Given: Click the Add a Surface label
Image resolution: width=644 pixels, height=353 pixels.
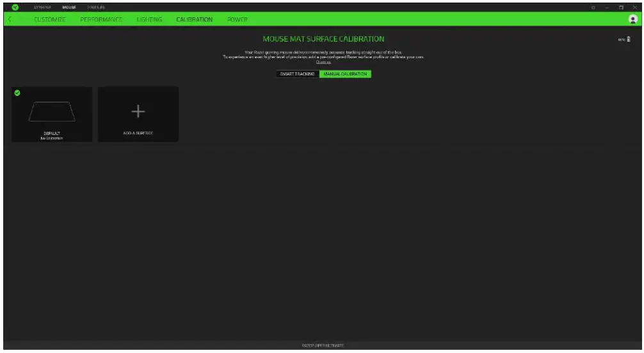Looking at the screenshot, I should [x=138, y=133].
